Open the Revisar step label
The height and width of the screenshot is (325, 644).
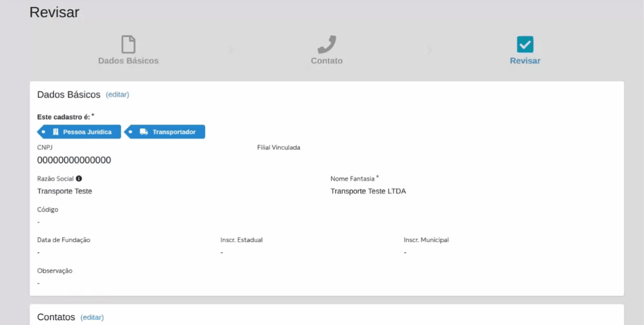click(525, 61)
